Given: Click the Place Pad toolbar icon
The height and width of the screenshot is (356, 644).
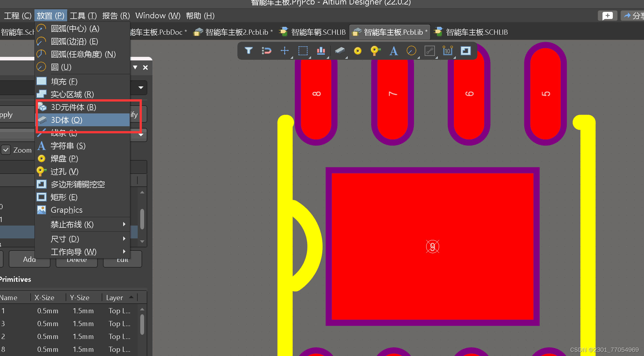Looking at the screenshot, I should tap(357, 51).
